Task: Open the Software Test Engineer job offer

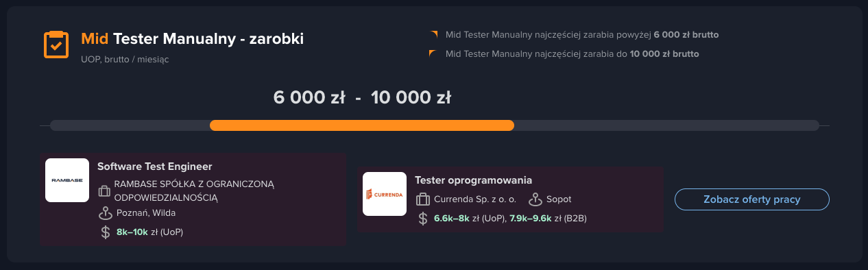Action: (193, 199)
